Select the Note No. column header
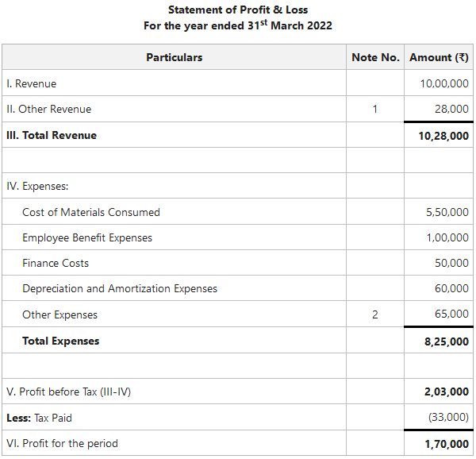This screenshot has height=459, width=476. [375, 57]
